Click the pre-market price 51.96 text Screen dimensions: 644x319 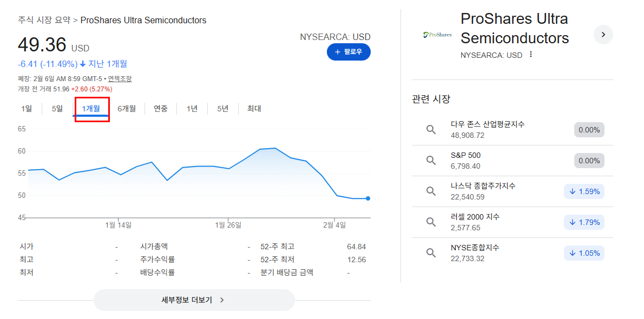61,89
